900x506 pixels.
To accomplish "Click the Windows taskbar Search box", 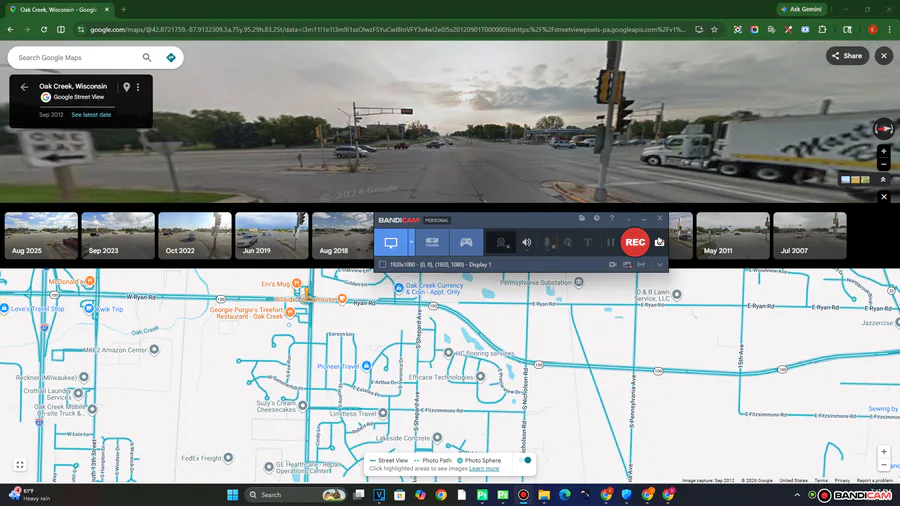I will click(x=295, y=495).
